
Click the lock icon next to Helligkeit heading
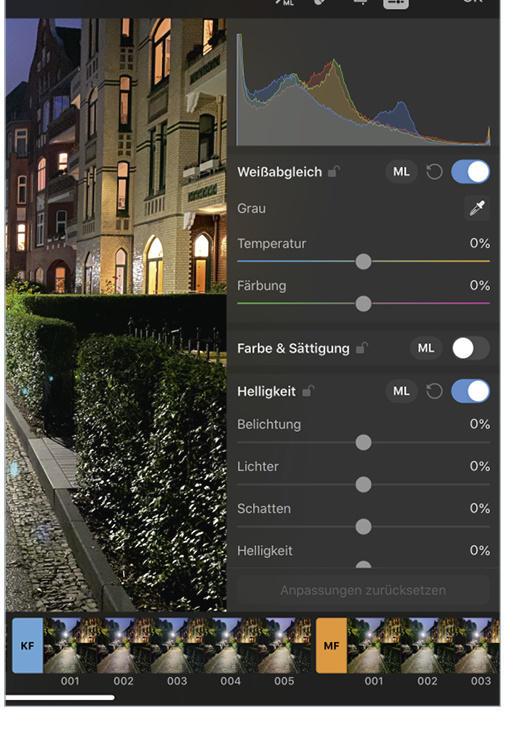[308, 391]
